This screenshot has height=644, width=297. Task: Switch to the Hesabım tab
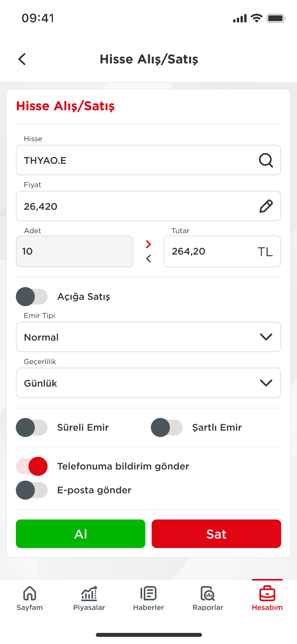coord(267,599)
